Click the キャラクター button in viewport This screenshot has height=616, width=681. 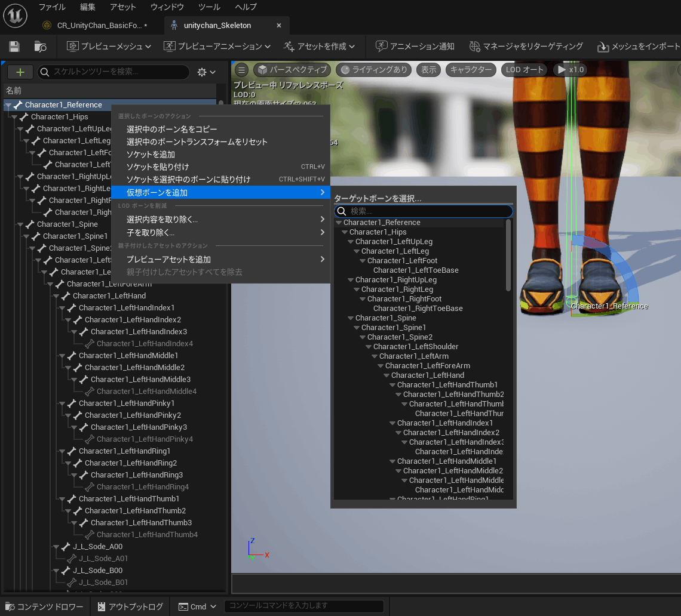pos(471,69)
